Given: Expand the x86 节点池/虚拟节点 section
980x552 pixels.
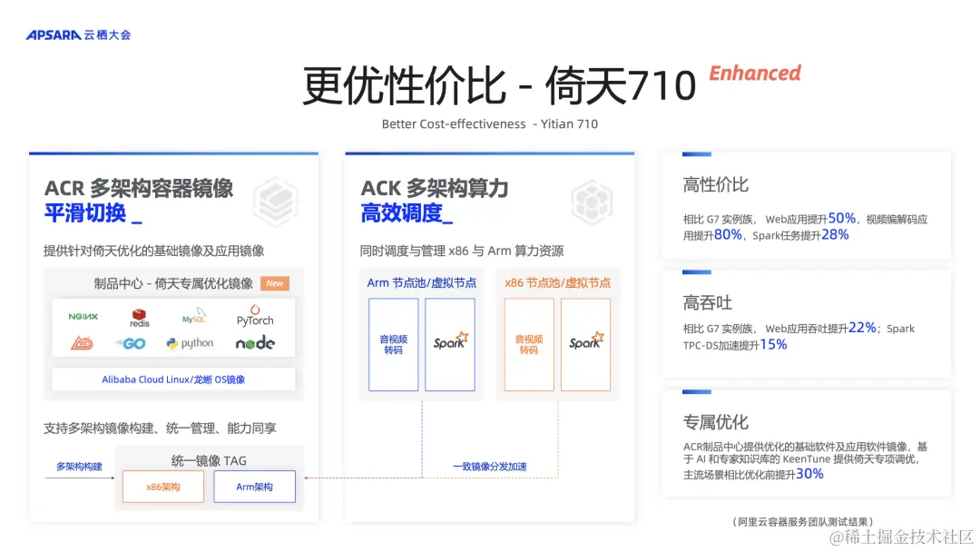Looking at the screenshot, I should coord(557,283).
